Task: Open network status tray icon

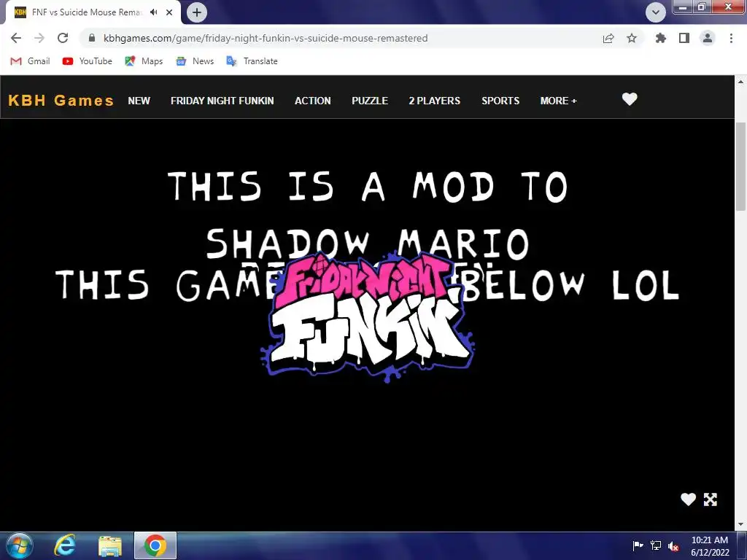Action: (x=656, y=545)
